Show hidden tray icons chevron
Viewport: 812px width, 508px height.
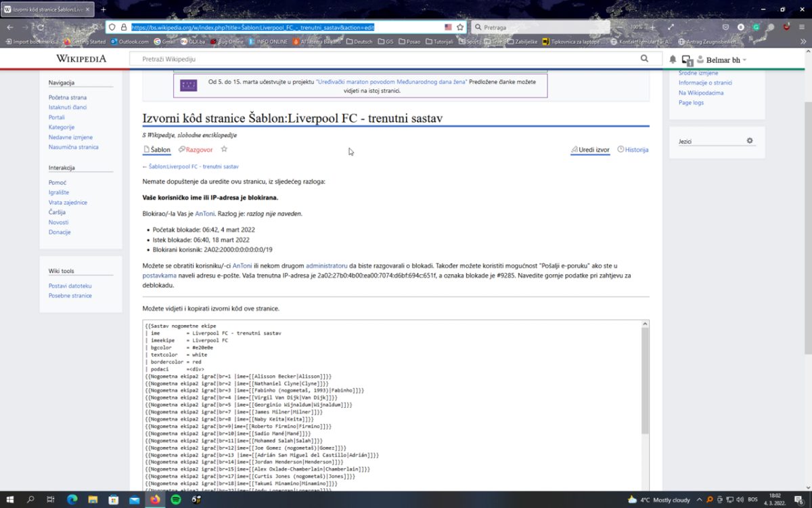[x=700, y=500]
